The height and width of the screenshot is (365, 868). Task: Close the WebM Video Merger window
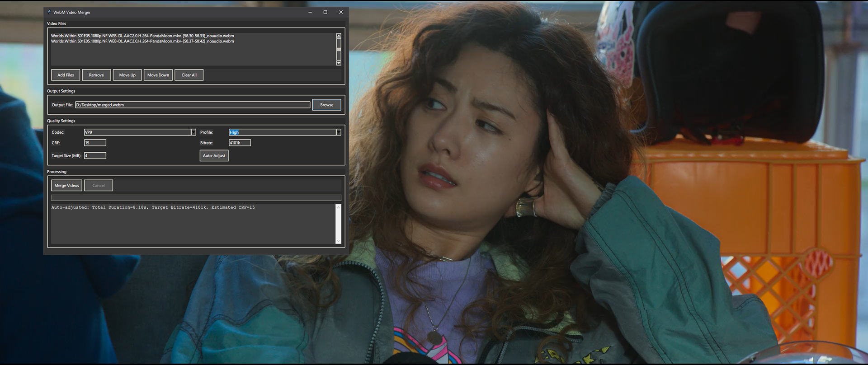coord(341,12)
